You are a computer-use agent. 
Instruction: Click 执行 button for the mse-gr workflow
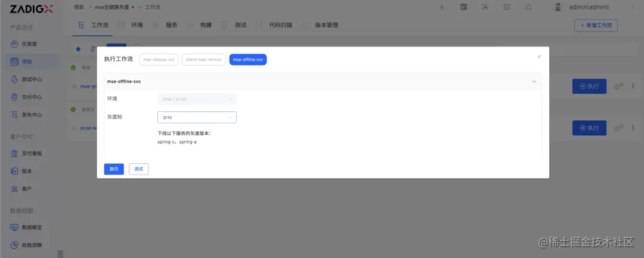(x=589, y=86)
